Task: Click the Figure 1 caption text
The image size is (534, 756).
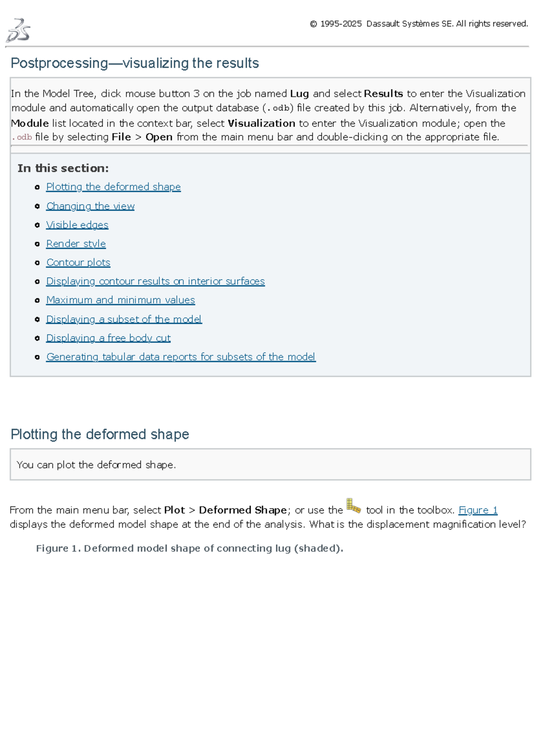Action: click(x=190, y=549)
